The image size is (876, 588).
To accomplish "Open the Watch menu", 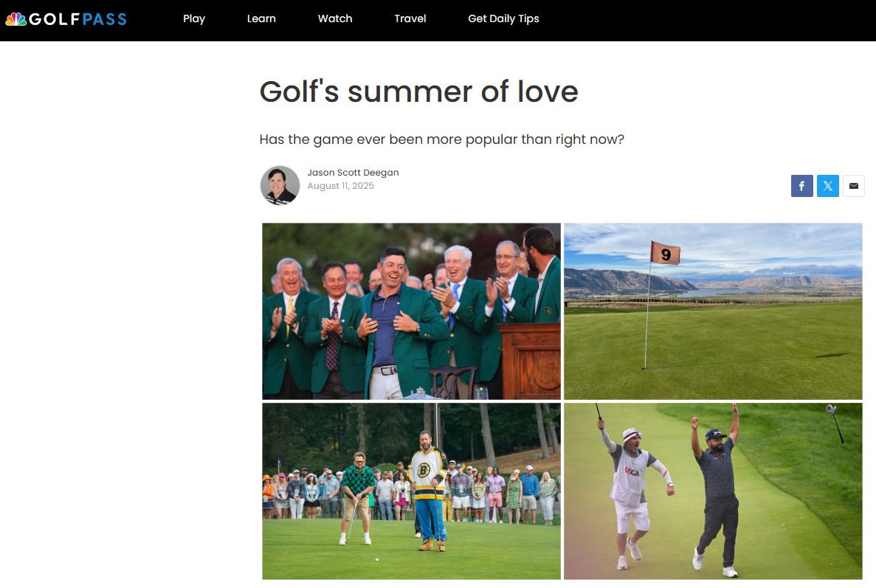I will coord(335,18).
